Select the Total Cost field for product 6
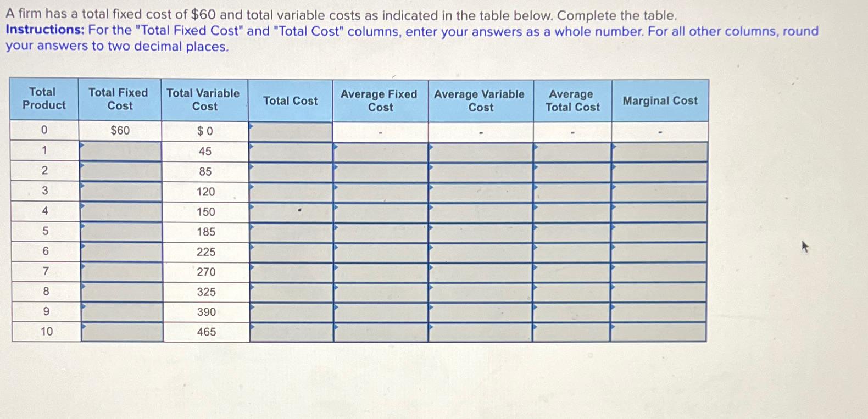 click(291, 252)
